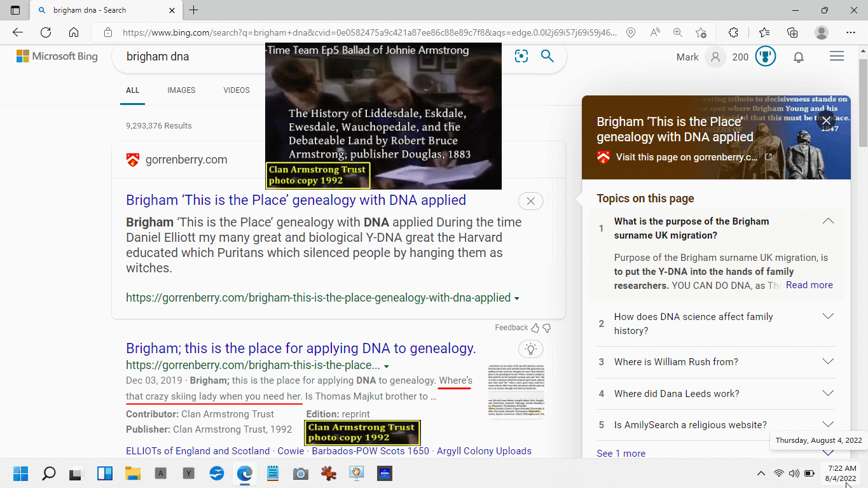Start Bing visual search camera icon
Image resolution: width=868 pixels, height=488 pixels.
pyautogui.click(x=521, y=56)
